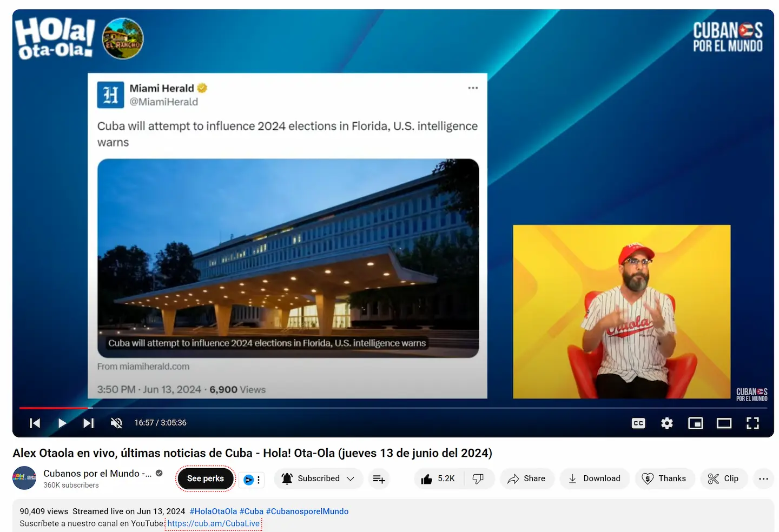Create a Clip of video
The height and width of the screenshot is (532, 779).
[724, 478]
